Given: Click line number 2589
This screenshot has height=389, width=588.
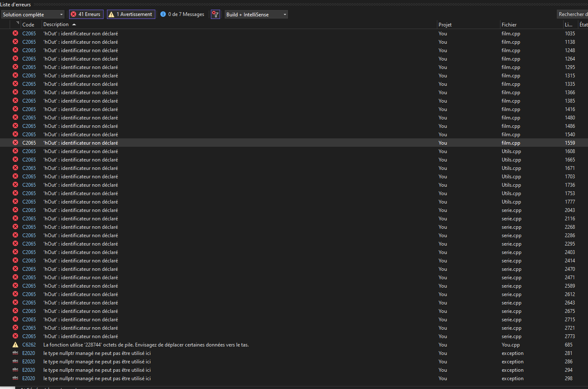Looking at the screenshot, I should 570,286.
